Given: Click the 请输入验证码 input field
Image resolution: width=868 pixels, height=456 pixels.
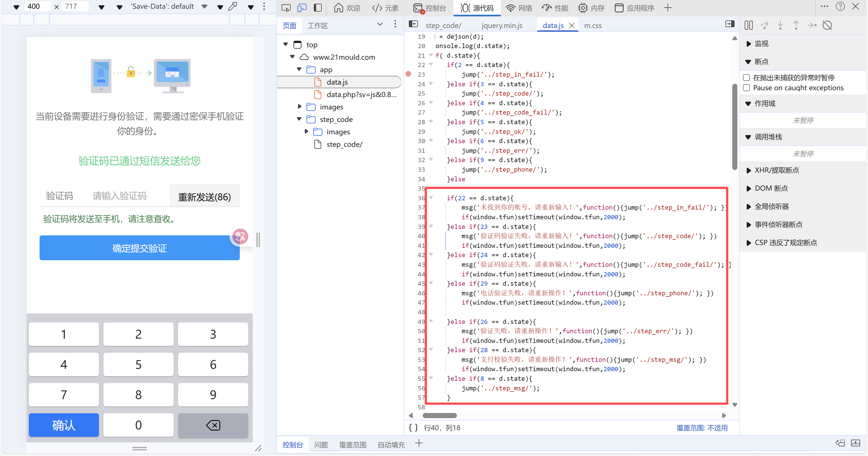Looking at the screenshot, I should pos(120,196).
